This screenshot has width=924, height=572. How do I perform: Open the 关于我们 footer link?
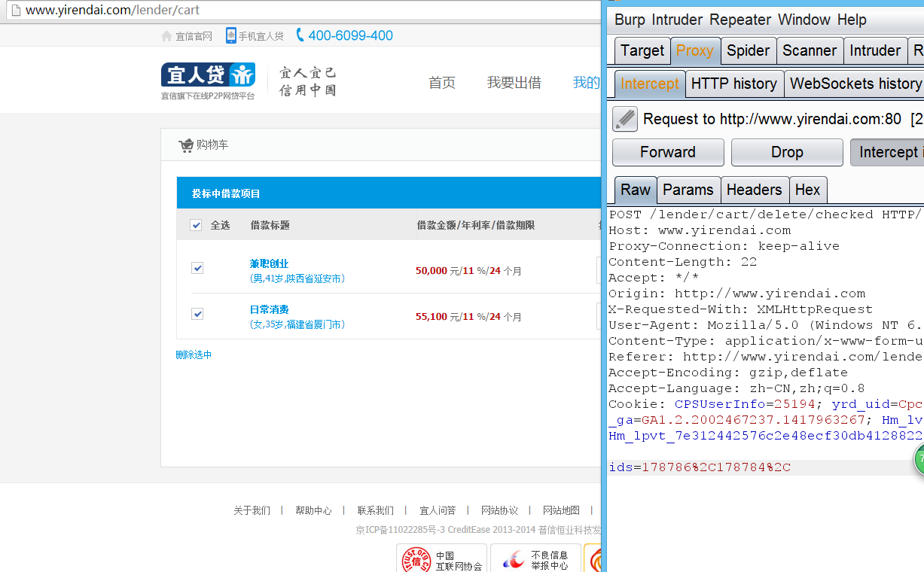(x=252, y=510)
